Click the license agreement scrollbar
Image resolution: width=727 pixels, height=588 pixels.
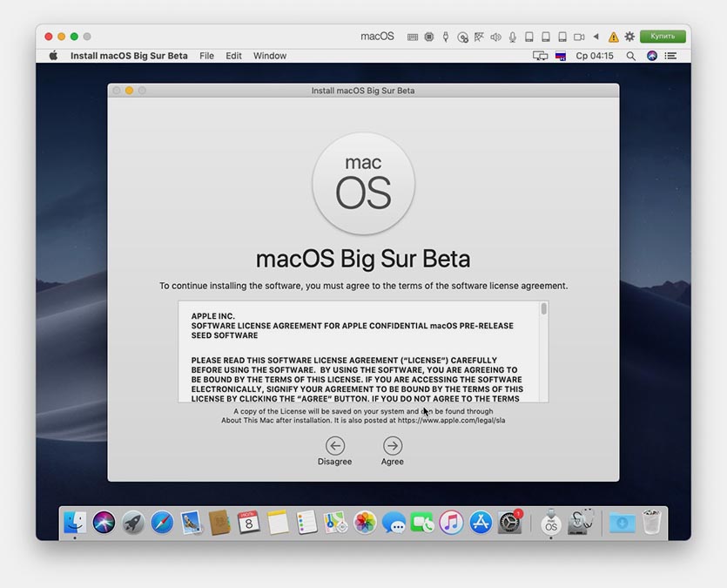click(x=543, y=309)
